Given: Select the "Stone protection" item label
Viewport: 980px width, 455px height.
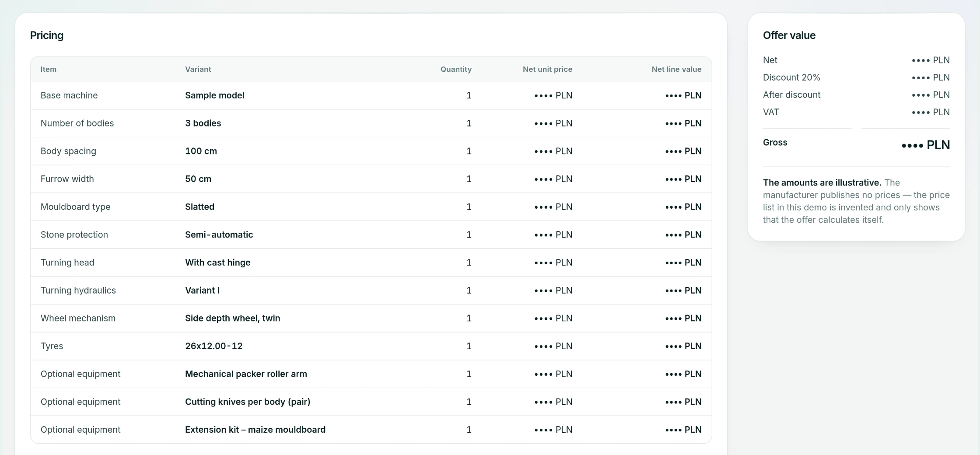Looking at the screenshot, I should [x=74, y=234].
